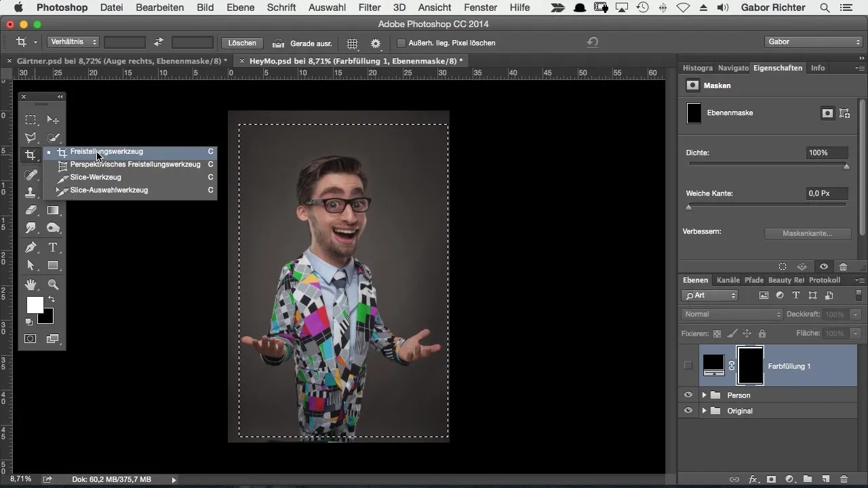Load selection from mask icon
Viewport: 868px width, 488px height.
tap(782, 267)
